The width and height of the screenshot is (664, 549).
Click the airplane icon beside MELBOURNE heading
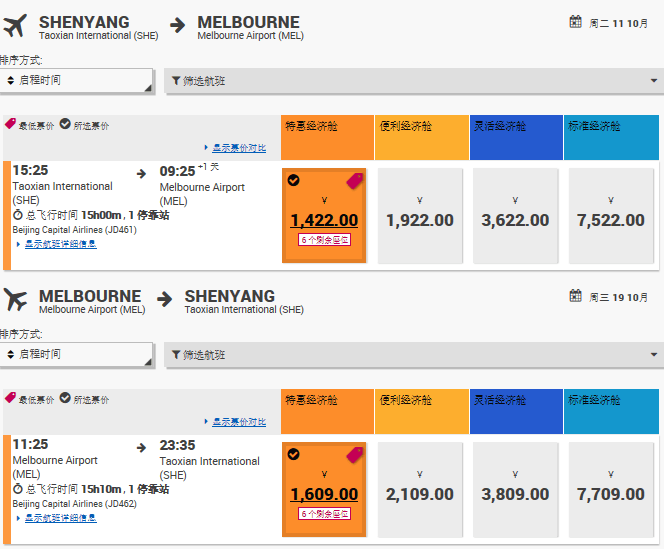tap(15, 299)
